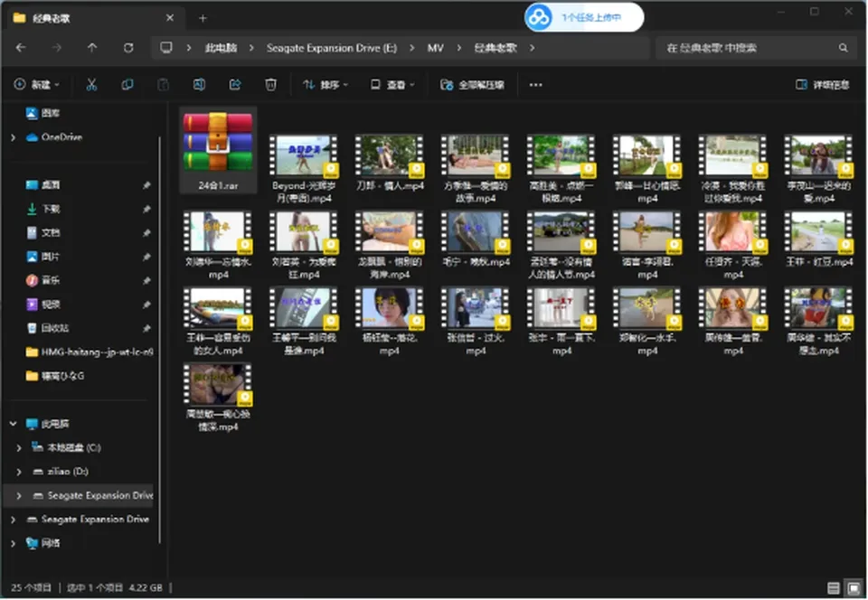Go up one folder level
This screenshot has height=600, width=868.
coord(92,48)
